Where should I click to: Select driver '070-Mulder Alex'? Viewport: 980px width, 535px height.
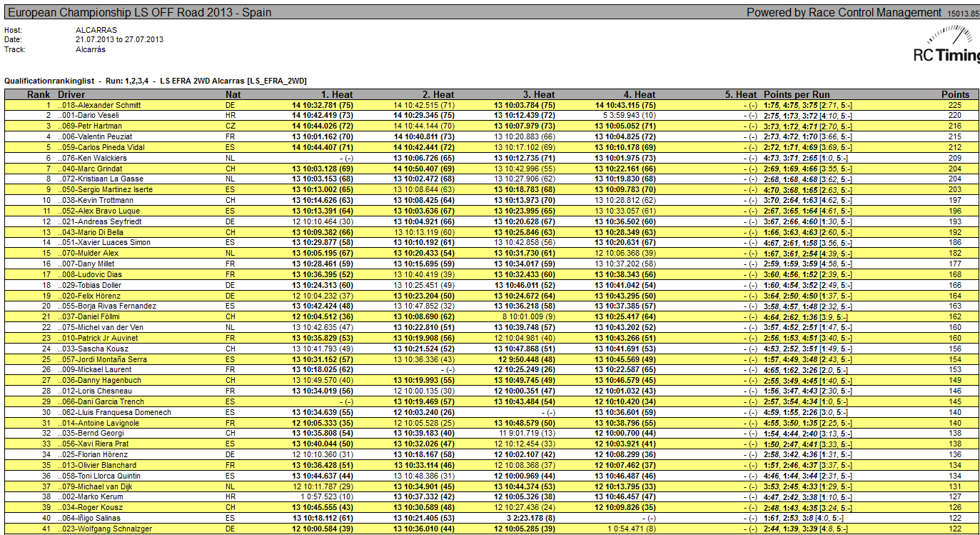pos(89,253)
